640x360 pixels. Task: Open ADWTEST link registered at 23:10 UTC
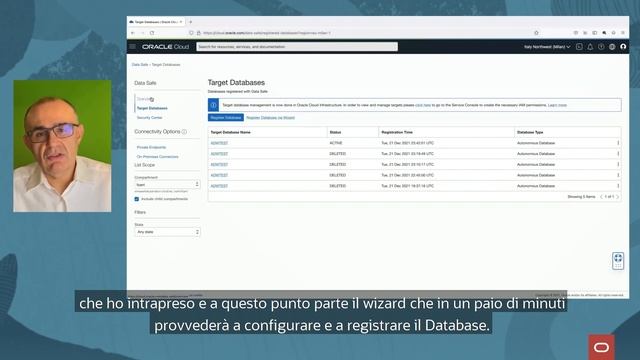click(219, 164)
